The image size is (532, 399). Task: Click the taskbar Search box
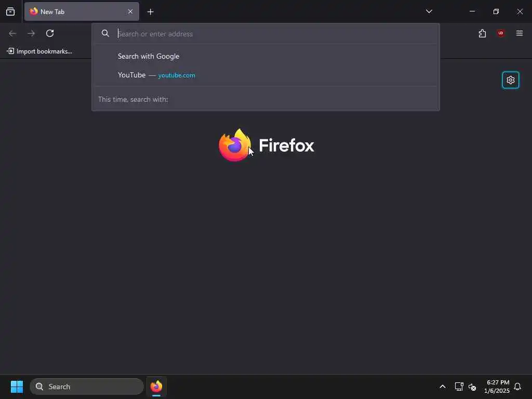pyautogui.click(x=87, y=387)
